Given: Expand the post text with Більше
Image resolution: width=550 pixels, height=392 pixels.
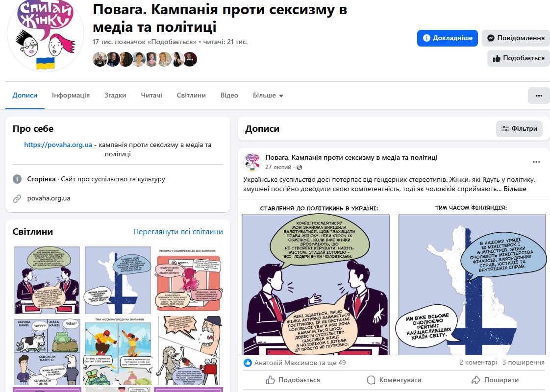Looking at the screenshot, I should pyautogui.click(x=515, y=189).
